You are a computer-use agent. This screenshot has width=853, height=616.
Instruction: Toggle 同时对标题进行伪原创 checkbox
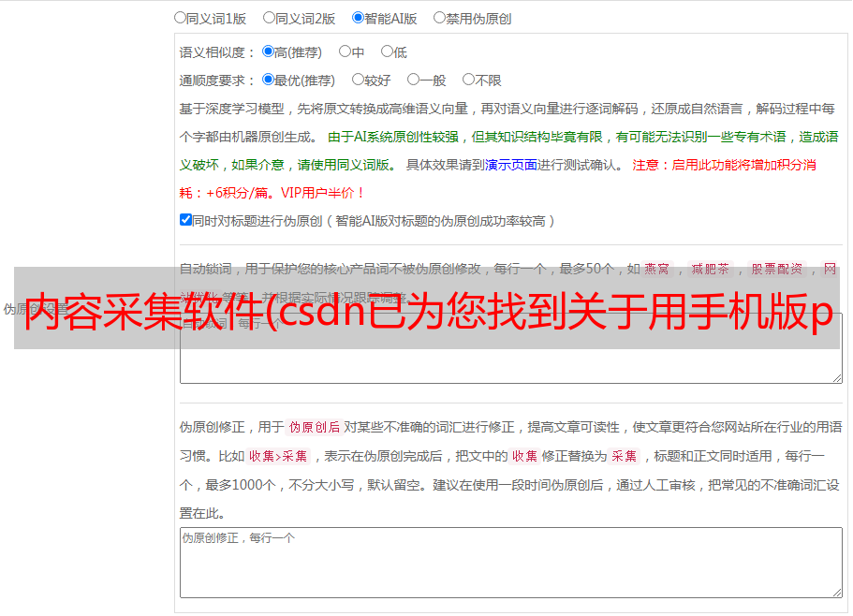click(185, 220)
